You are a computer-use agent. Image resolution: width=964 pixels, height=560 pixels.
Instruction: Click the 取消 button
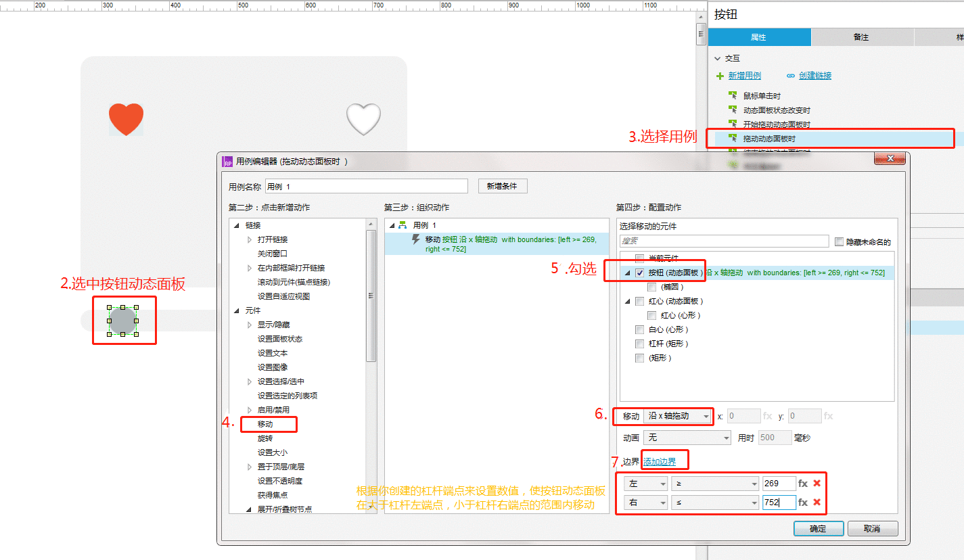[873, 529]
